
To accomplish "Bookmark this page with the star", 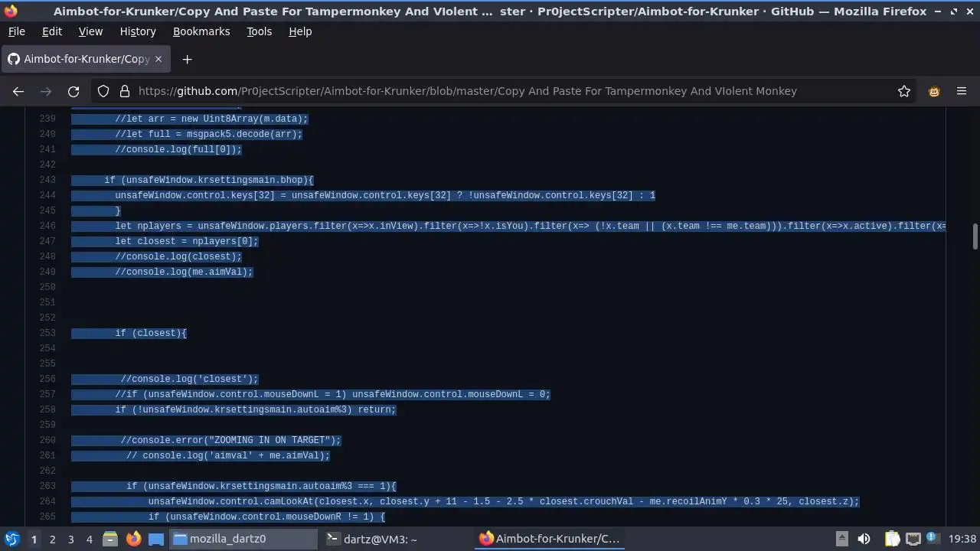I will coord(904,91).
